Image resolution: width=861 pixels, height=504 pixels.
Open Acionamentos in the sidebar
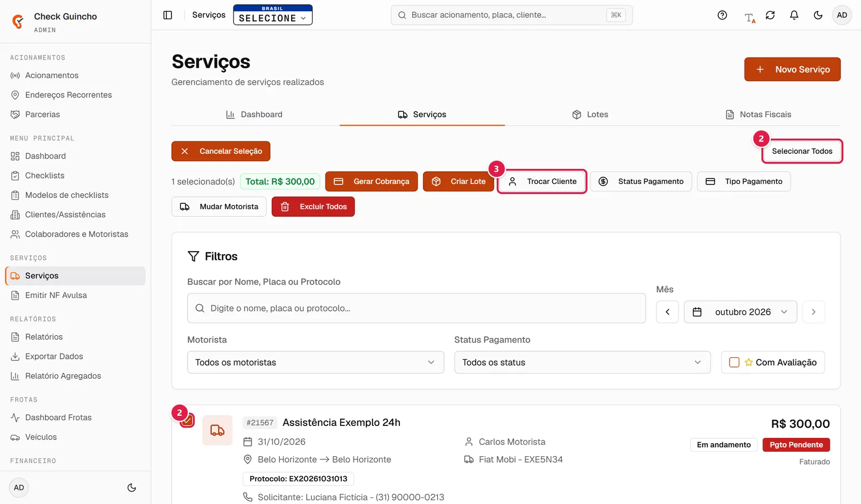(x=75, y=75)
